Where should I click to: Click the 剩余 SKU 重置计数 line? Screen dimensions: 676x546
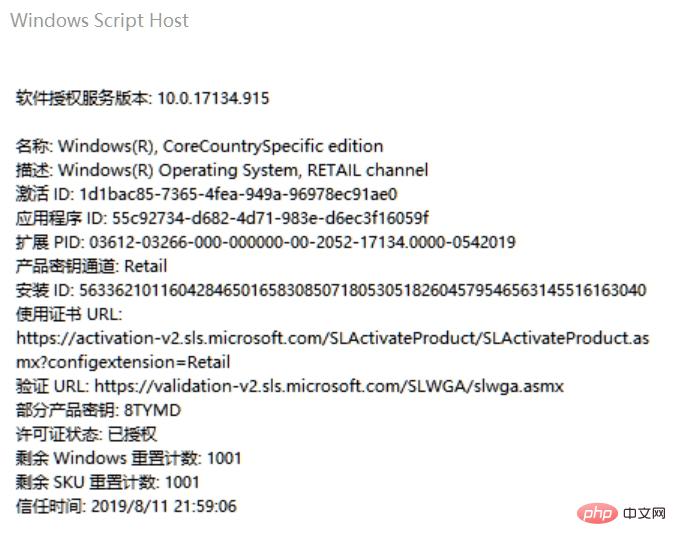[108, 482]
